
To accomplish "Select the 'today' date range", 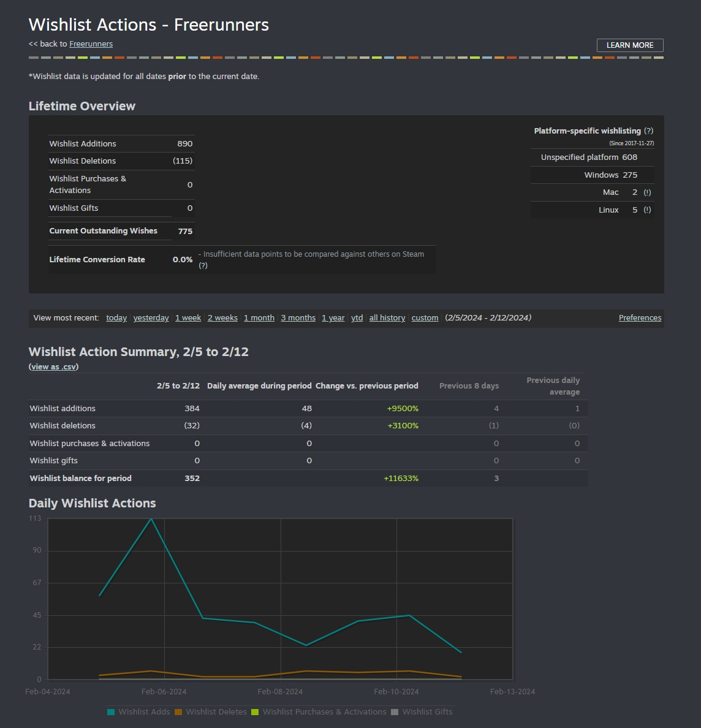I will coord(116,318).
